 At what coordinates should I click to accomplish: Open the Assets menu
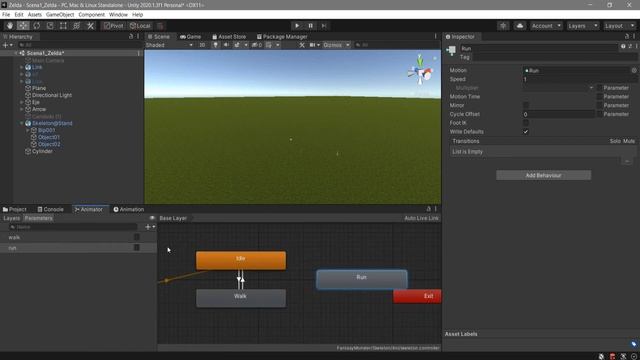pyautogui.click(x=35, y=14)
